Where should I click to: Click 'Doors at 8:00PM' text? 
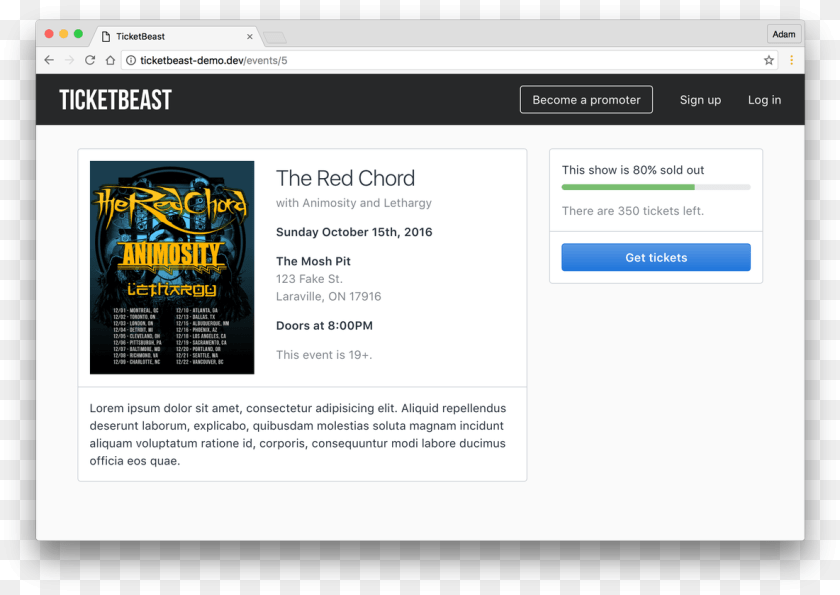324,326
